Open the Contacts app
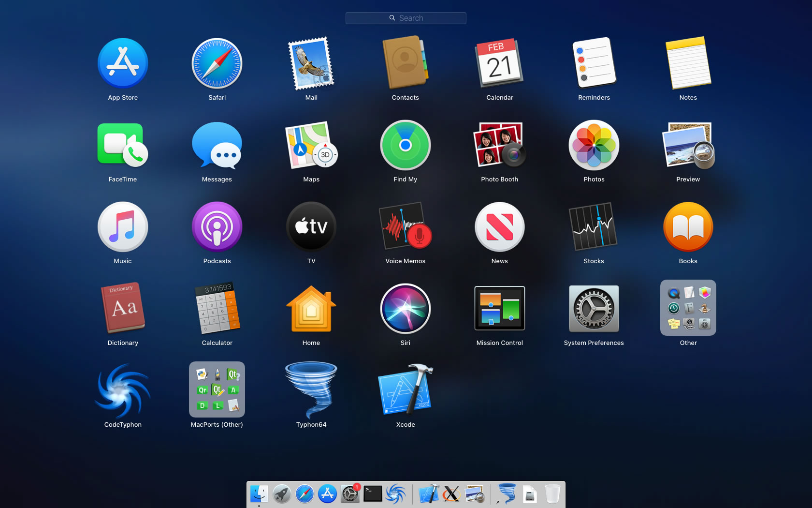 coord(405,62)
